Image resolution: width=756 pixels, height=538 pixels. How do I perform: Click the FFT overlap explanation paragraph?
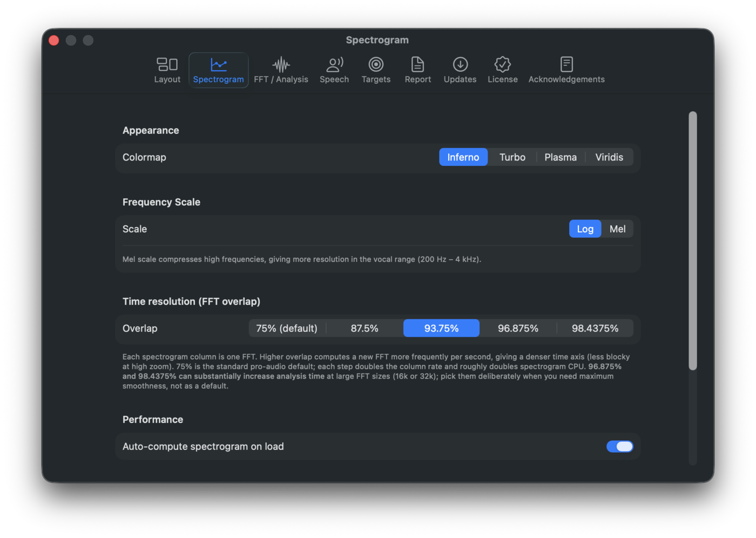click(376, 371)
